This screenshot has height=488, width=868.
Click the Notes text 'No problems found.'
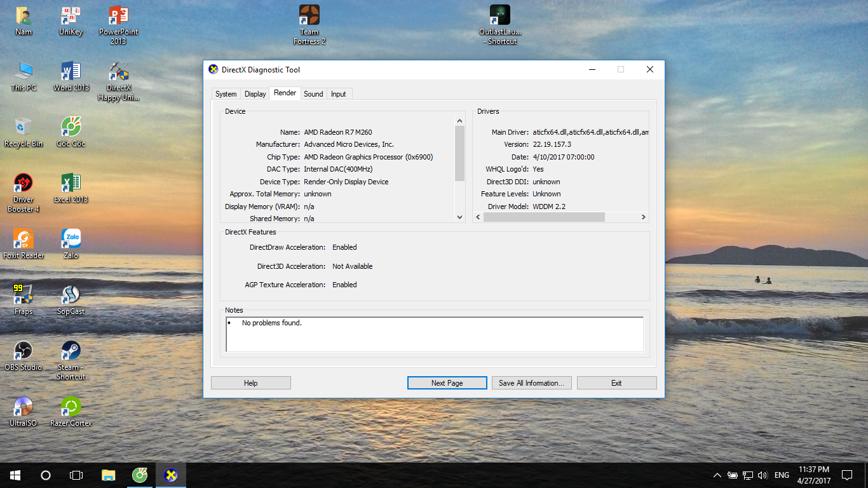[x=272, y=323]
